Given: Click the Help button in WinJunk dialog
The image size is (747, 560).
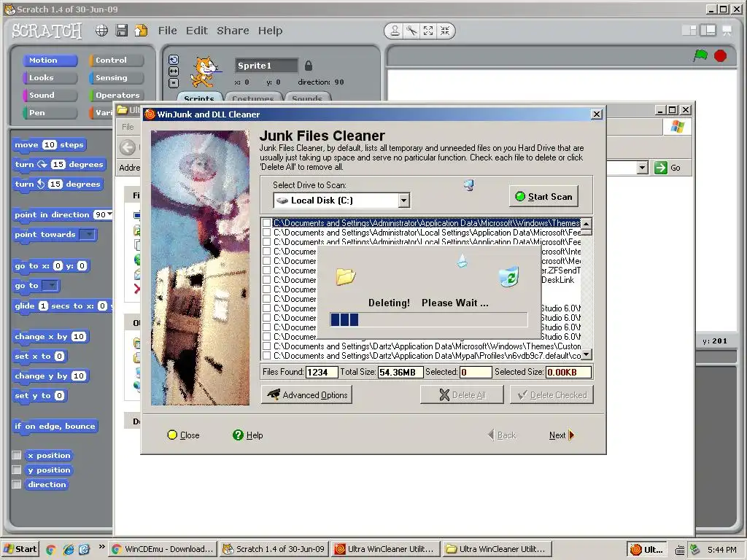Looking at the screenshot, I should pos(248,435).
